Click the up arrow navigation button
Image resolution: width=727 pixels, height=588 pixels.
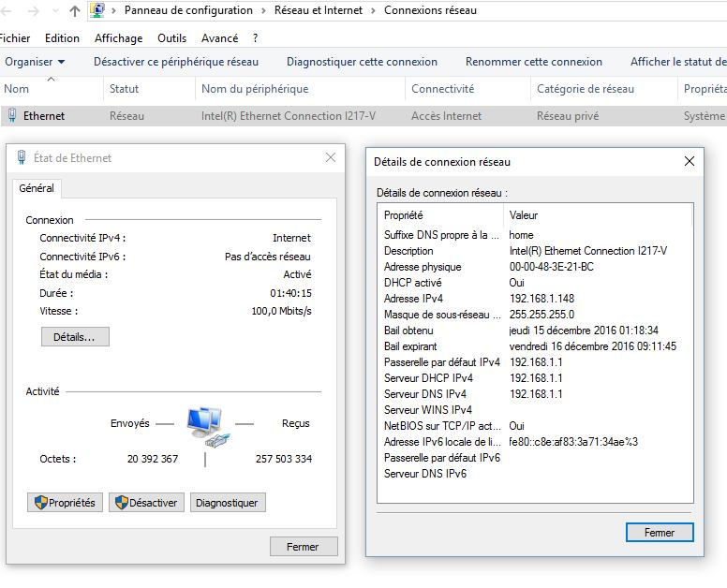click(x=75, y=11)
